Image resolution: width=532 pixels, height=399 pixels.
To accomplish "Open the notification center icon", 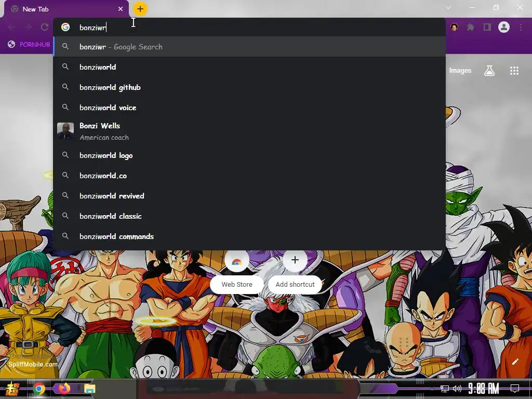I will pos(515,389).
